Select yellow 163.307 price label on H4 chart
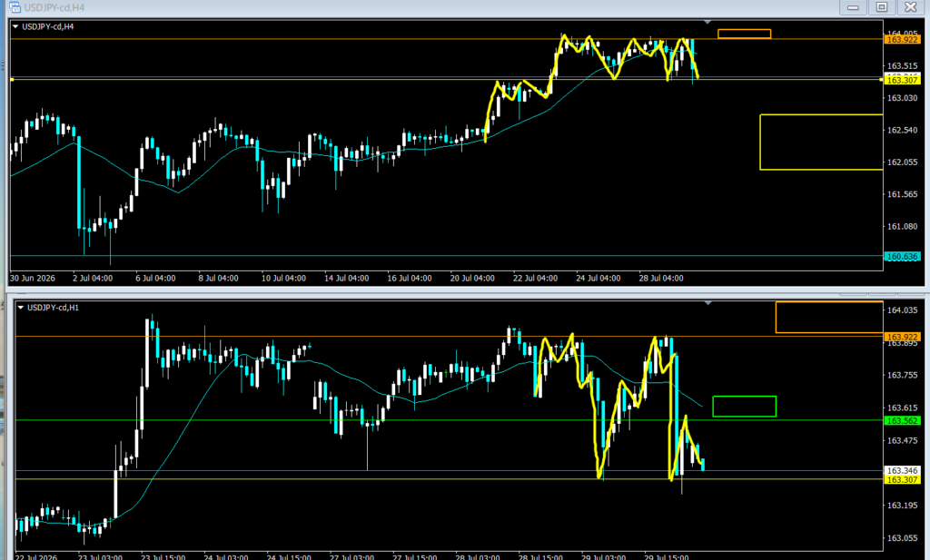The width and height of the screenshot is (930, 560). (902, 80)
